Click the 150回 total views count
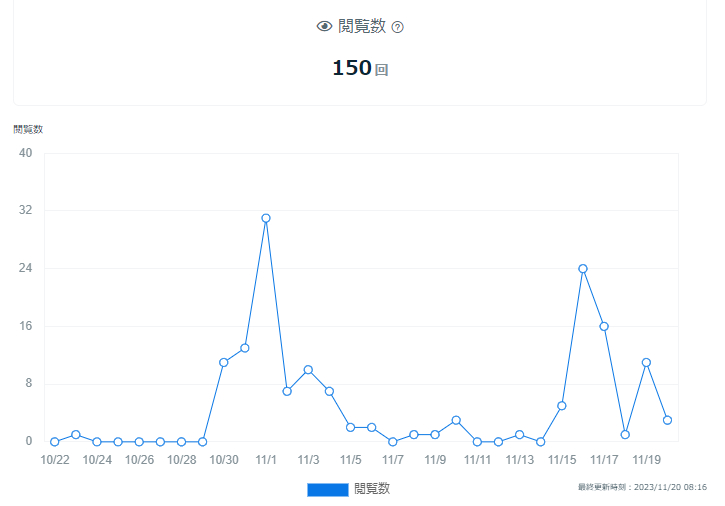Viewport: 725px width, 506px height. pyautogui.click(x=359, y=68)
